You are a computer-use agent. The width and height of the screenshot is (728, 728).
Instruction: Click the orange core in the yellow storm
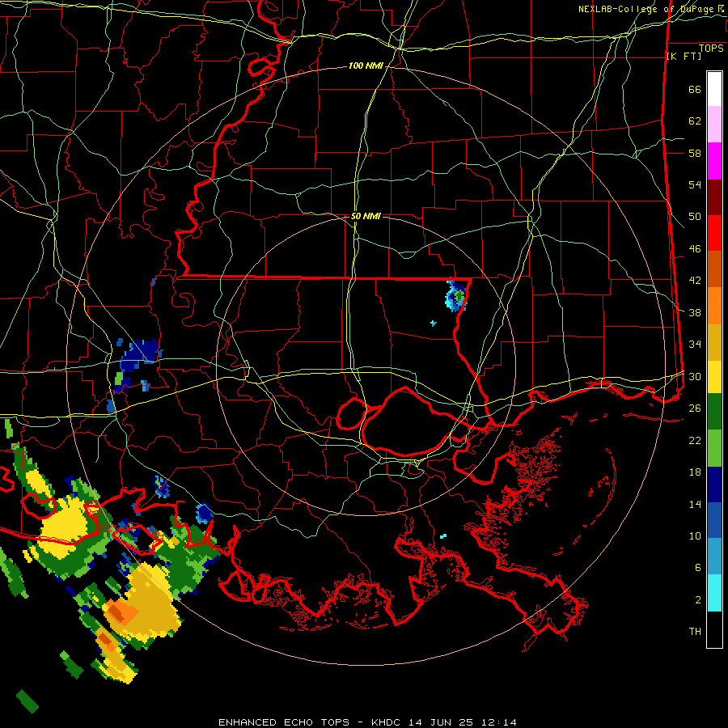click(122, 612)
